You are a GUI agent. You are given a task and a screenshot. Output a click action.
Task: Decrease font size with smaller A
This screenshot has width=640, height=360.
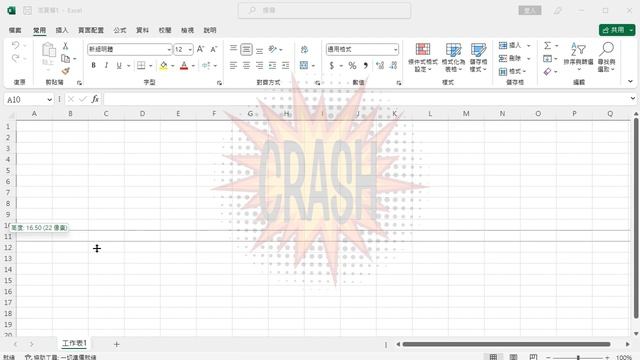(x=214, y=49)
